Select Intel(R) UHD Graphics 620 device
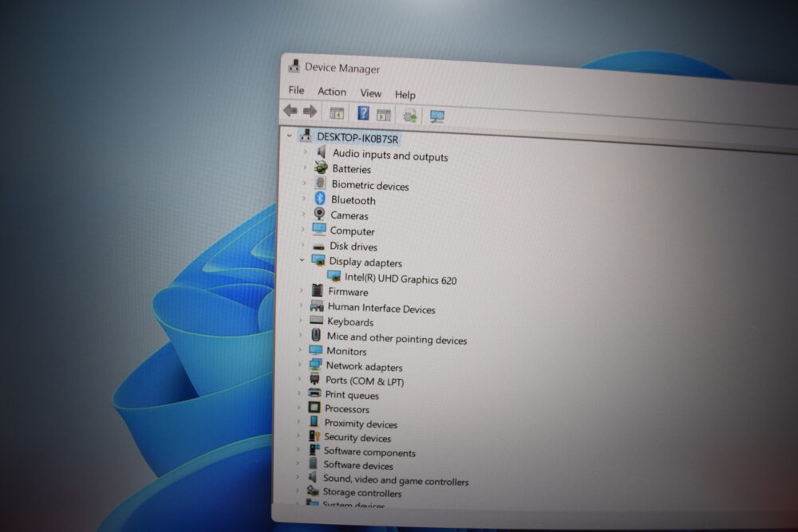The image size is (798, 532). point(401,278)
